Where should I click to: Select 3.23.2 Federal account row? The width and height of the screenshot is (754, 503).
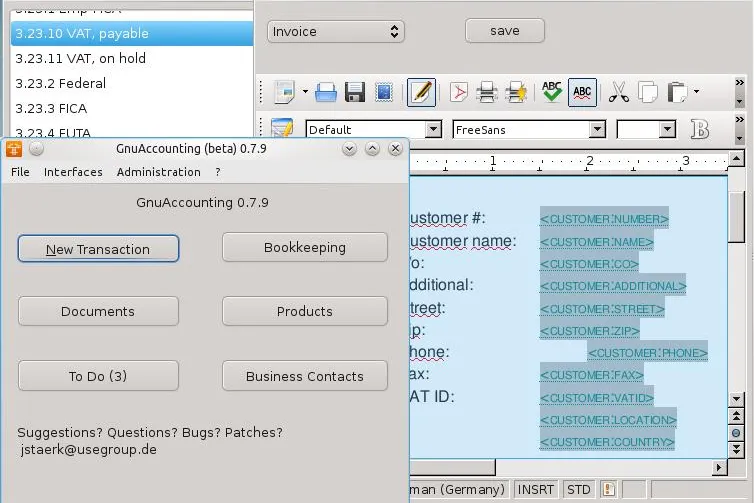132,83
